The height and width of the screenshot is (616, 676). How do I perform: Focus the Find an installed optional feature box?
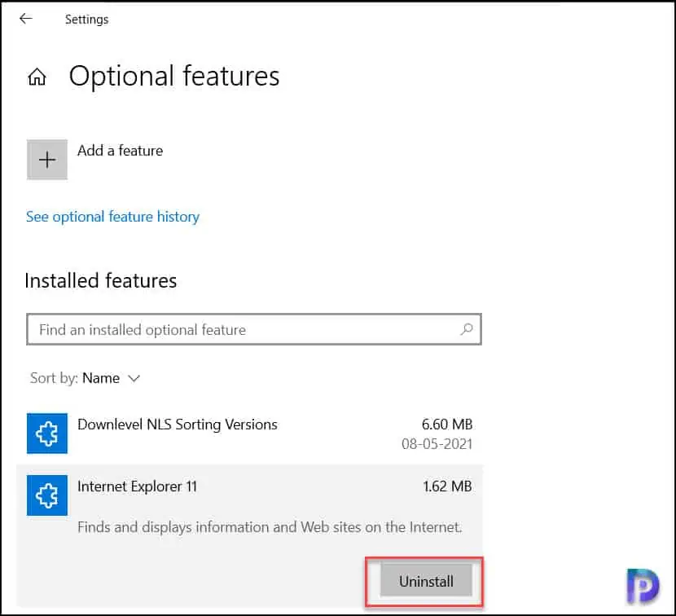[x=254, y=329]
